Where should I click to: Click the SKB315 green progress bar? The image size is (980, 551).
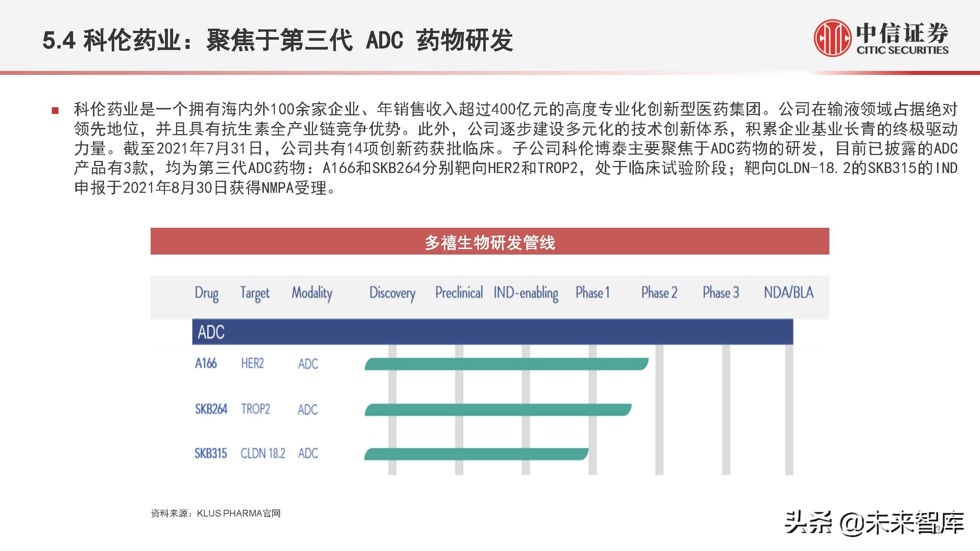(x=476, y=454)
